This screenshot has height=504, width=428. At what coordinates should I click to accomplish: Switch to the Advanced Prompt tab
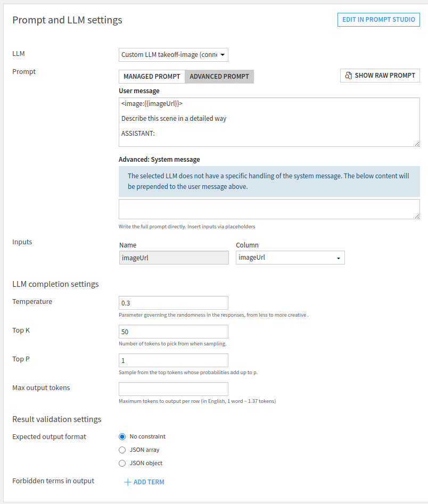[x=219, y=77]
